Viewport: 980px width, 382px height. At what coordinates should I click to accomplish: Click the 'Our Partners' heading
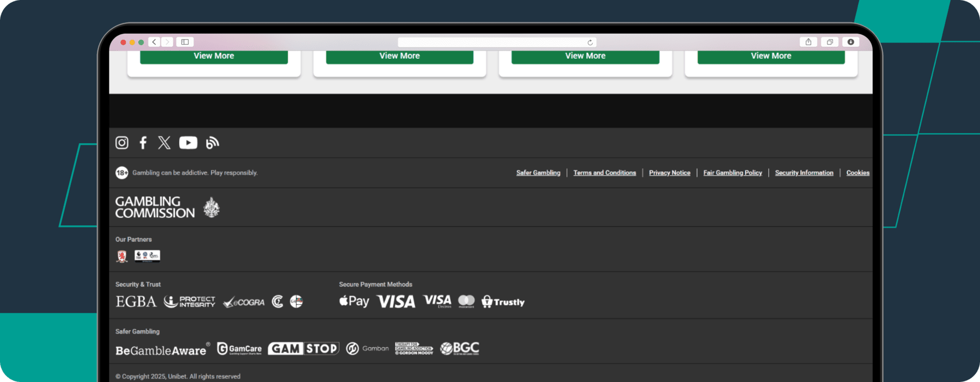pos(133,239)
